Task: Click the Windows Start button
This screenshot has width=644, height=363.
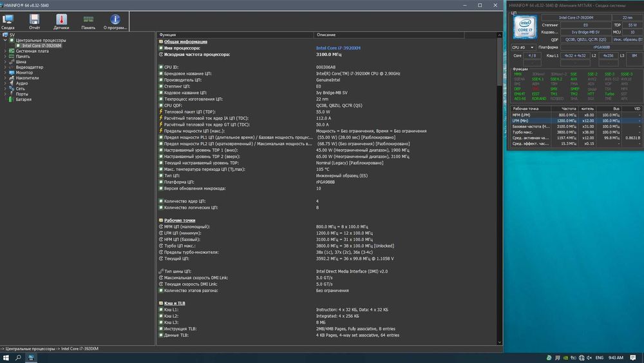Action: pyautogui.click(x=6, y=357)
